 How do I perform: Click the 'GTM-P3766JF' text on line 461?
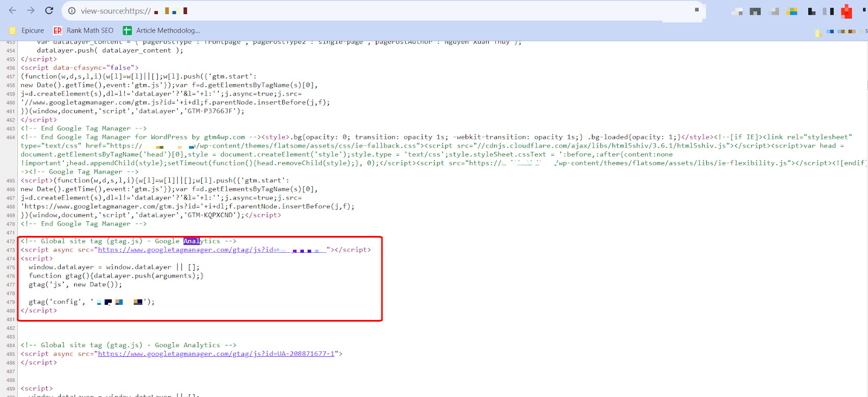(211, 111)
